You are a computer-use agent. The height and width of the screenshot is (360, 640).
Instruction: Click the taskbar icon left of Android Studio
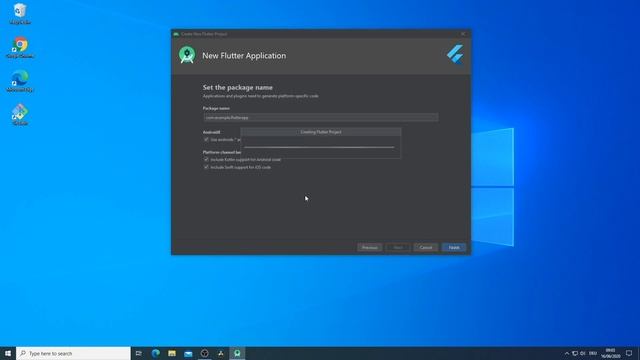pyautogui.click(x=221, y=353)
